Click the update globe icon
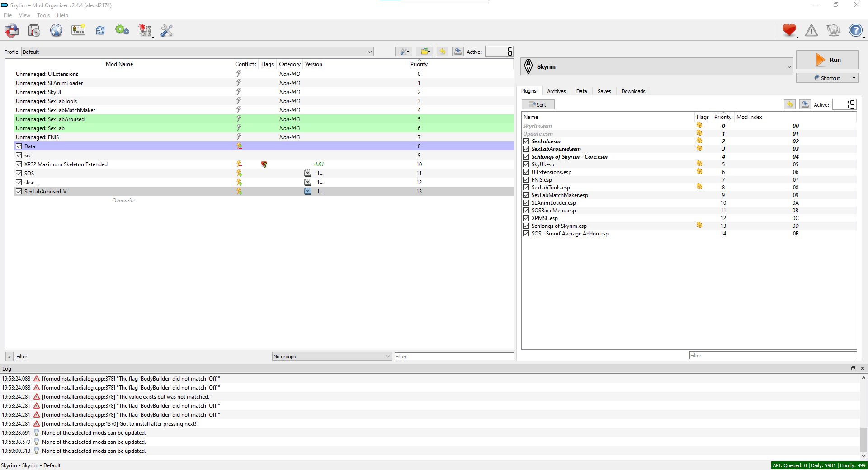This screenshot has height=470, width=868. [x=833, y=30]
